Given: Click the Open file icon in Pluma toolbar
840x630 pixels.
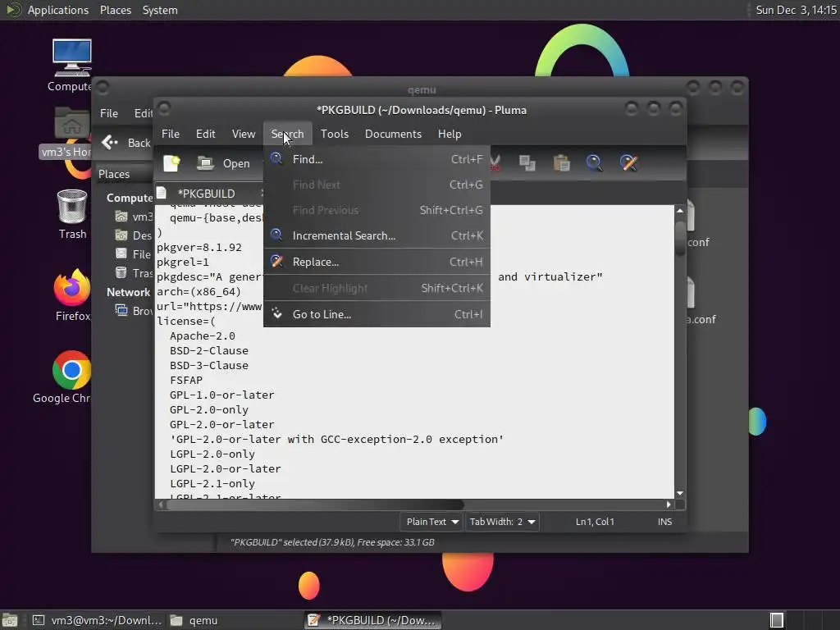Looking at the screenshot, I should pyautogui.click(x=205, y=163).
